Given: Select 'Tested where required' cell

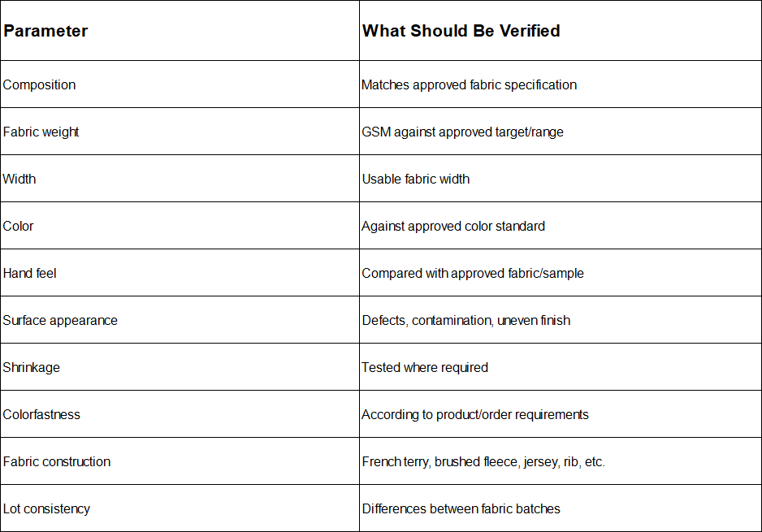Looking at the screenshot, I should tap(561, 367).
